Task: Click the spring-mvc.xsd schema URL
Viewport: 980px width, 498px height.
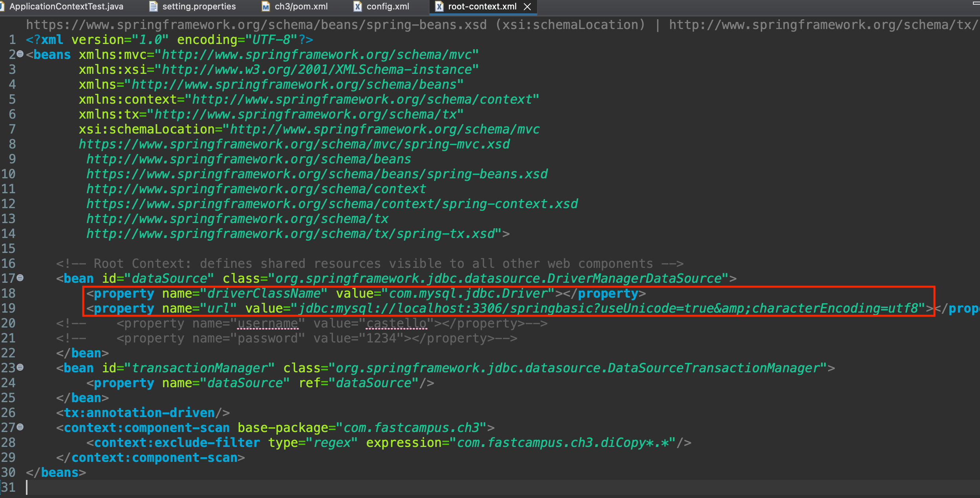Action: tap(294, 144)
